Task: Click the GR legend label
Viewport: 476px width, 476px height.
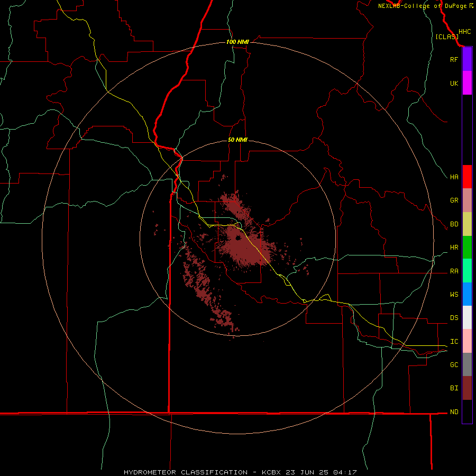Action: (454, 200)
